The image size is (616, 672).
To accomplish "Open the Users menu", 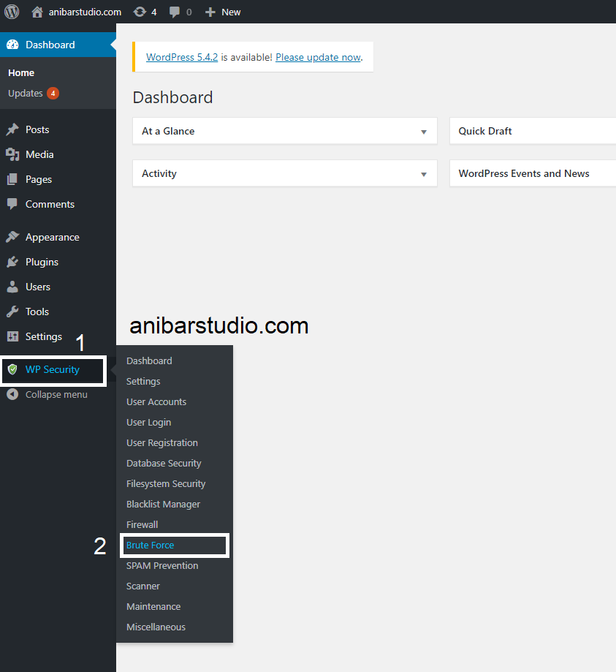I will [38, 287].
